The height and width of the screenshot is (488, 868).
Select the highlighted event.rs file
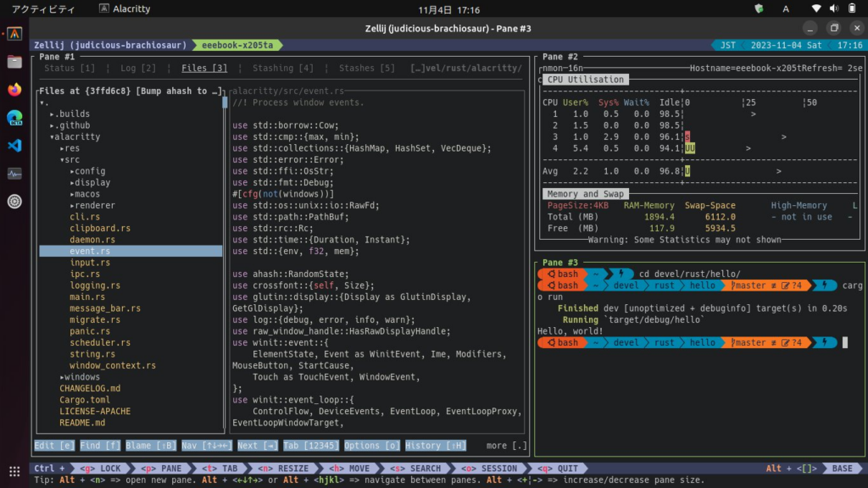click(131, 251)
